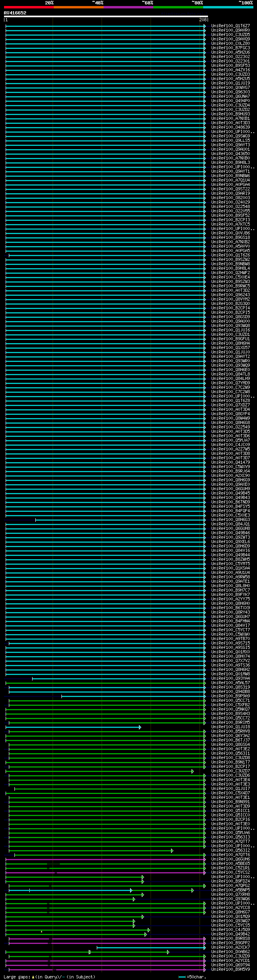The width and height of the screenshot is (257, 980).
Task: Click the short cyan alignment bar for Q1JUI8
Action: (73, 727)
